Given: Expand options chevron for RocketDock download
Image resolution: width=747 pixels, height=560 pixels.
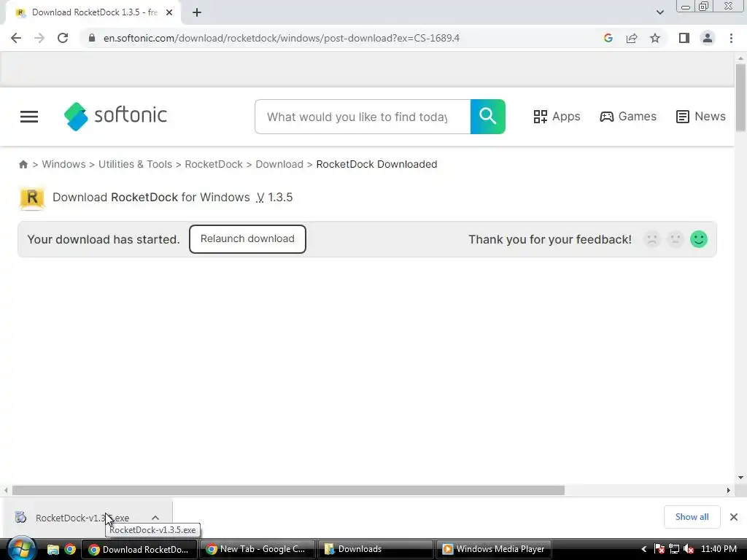Looking at the screenshot, I should tap(155, 518).
